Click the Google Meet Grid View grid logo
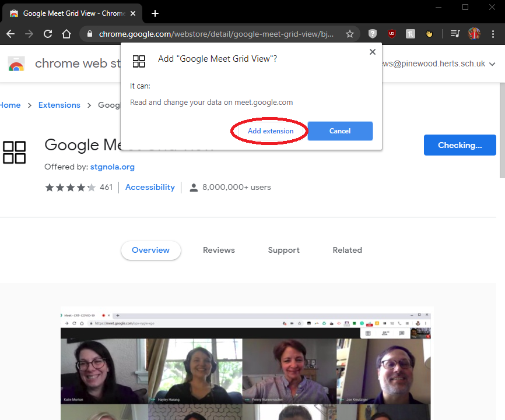This screenshot has width=505, height=420. 14,153
